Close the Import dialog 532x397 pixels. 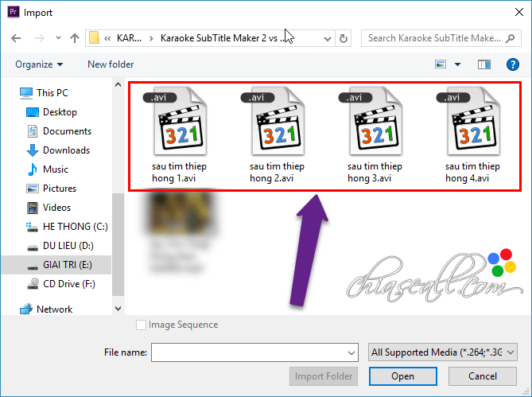click(518, 12)
